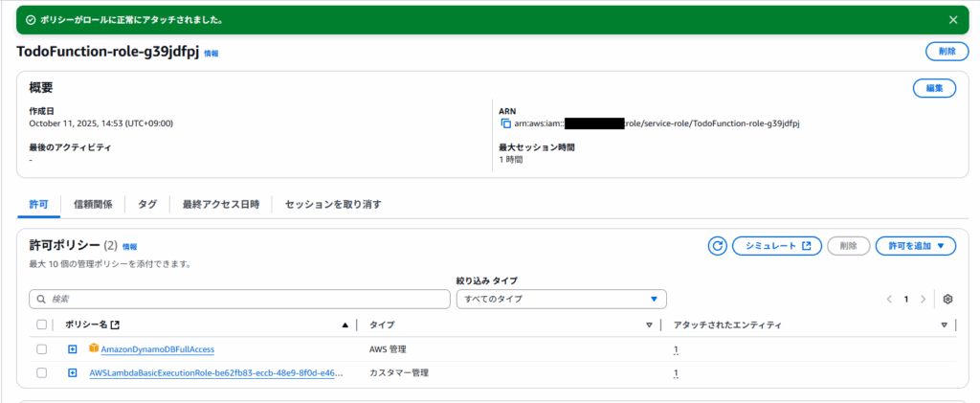The width and height of the screenshot is (980, 403).
Task: Click the previous page arrow in pagination
Action: 889,299
